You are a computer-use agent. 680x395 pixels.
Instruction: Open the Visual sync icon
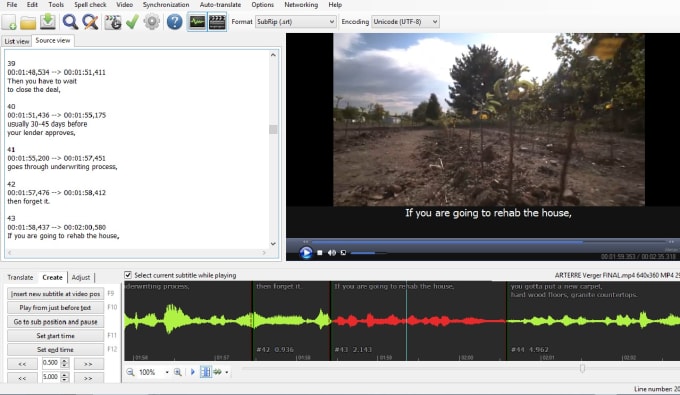113,22
